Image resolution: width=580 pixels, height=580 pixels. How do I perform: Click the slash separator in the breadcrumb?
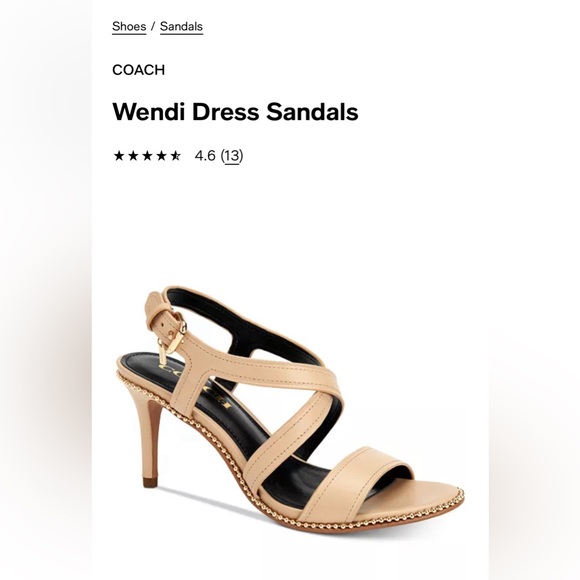153,27
